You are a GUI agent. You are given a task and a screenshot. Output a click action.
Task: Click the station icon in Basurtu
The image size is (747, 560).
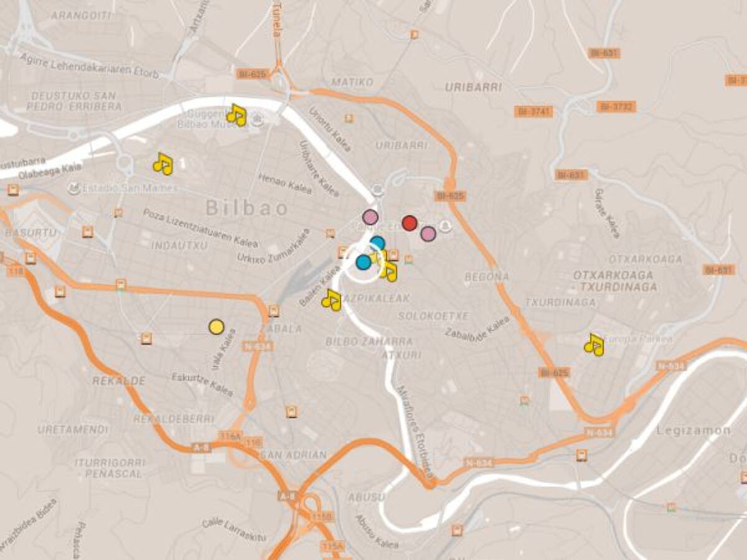(88, 232)
